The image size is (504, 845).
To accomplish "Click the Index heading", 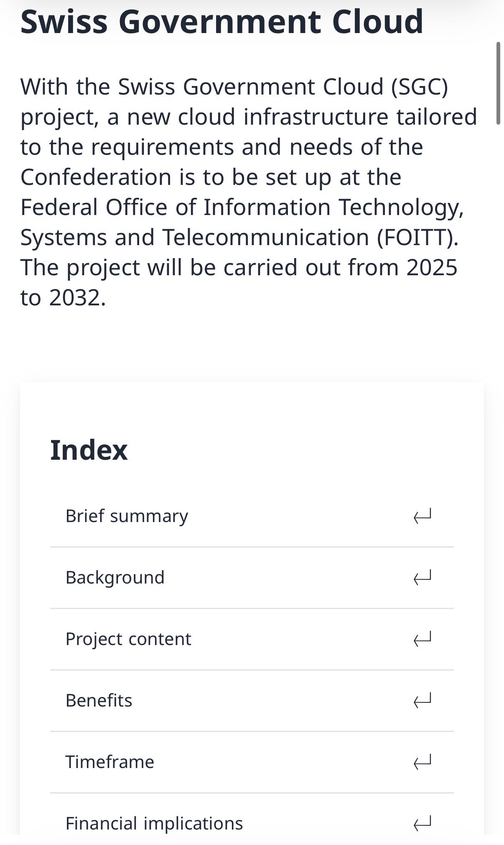I will [89, 451].
